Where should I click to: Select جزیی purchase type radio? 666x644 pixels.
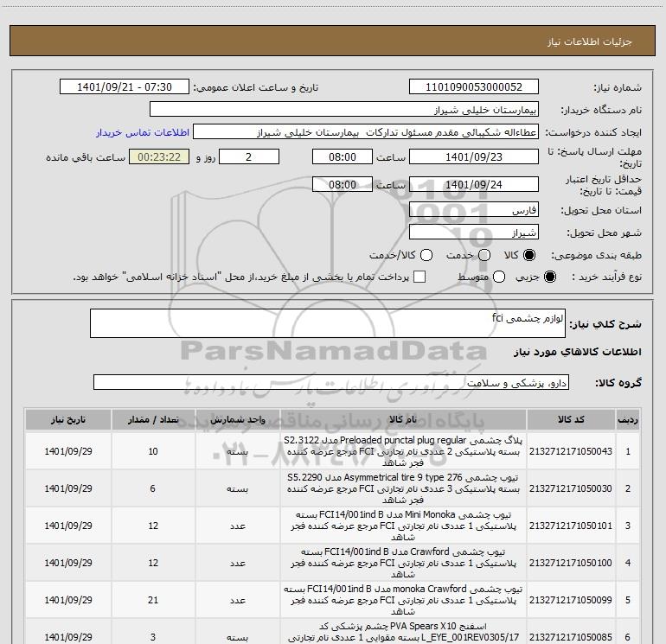click(x=549, y=277)
